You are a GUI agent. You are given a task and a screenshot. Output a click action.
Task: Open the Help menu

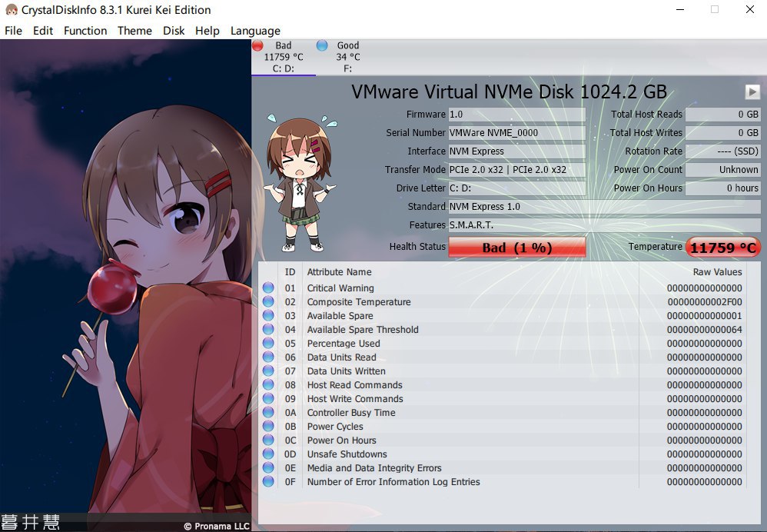tap(208, 31)
